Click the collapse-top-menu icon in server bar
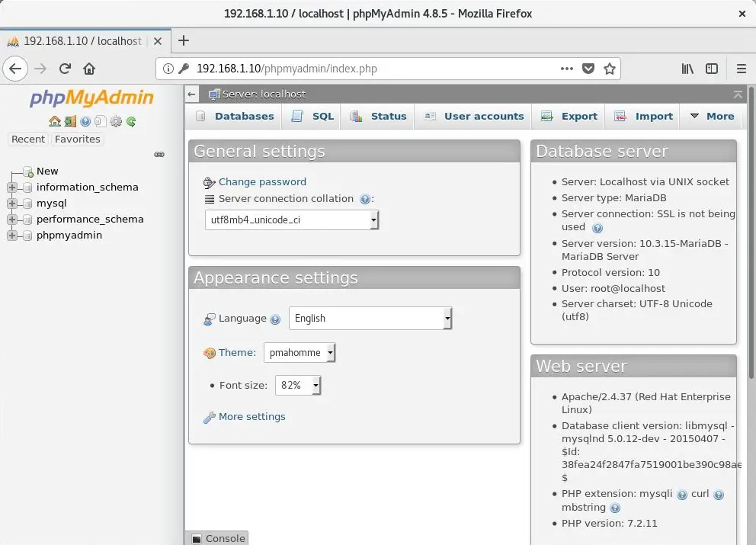 [738, 94]
